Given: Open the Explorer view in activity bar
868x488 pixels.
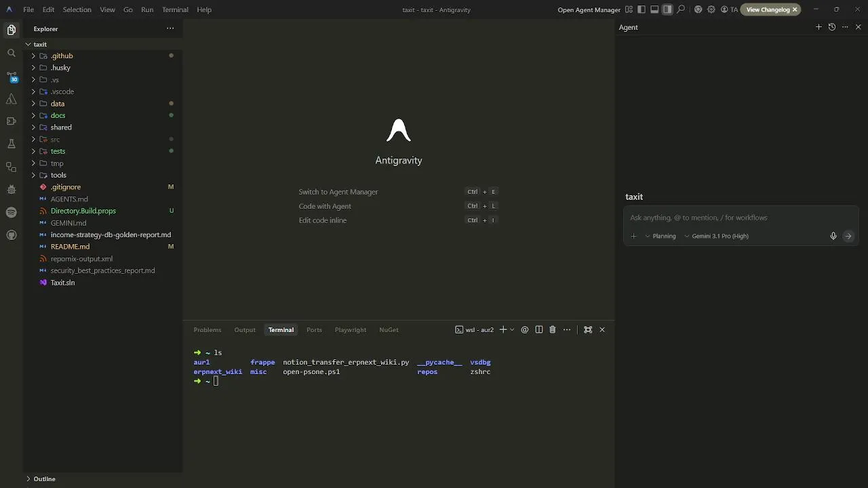Looking at the screenshot, I should point(11,30).
